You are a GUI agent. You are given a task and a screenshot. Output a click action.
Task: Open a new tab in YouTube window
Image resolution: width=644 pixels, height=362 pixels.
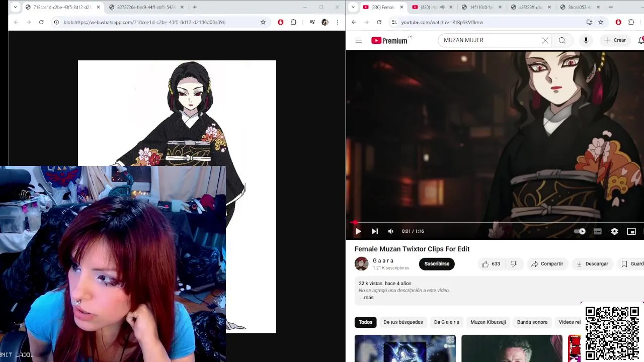coord(611,7)
